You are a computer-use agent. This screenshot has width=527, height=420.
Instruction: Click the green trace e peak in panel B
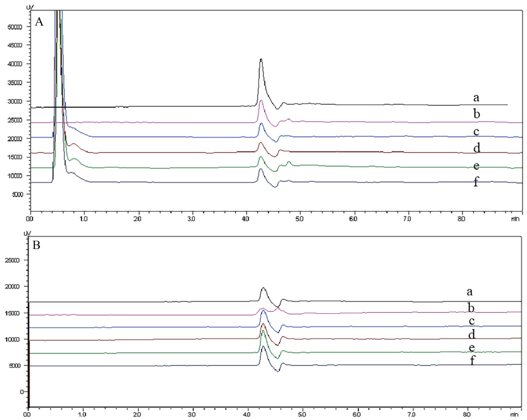point(263,330)
